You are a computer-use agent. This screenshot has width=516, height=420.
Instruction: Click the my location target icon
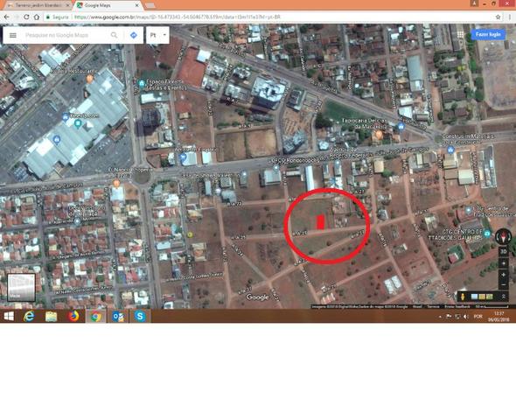504,263
